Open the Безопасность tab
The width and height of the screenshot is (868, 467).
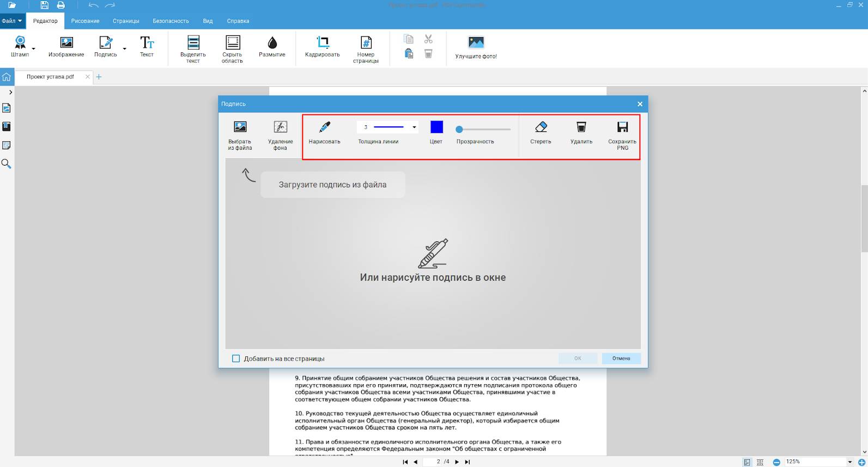(x=171, y=21)
